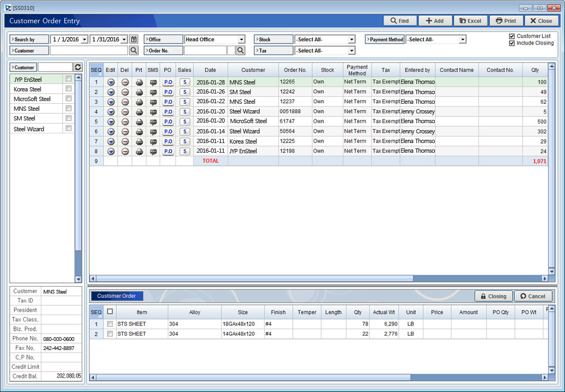Print order 50564
Image resolution: width=565 pixels, height=392 pixels.
[139, 132]
